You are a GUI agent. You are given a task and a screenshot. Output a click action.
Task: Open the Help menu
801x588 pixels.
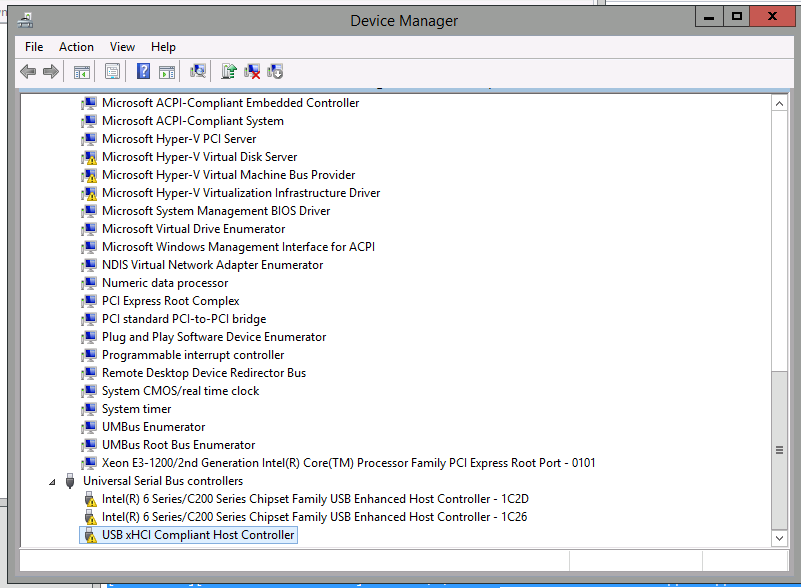pos(163,47)
